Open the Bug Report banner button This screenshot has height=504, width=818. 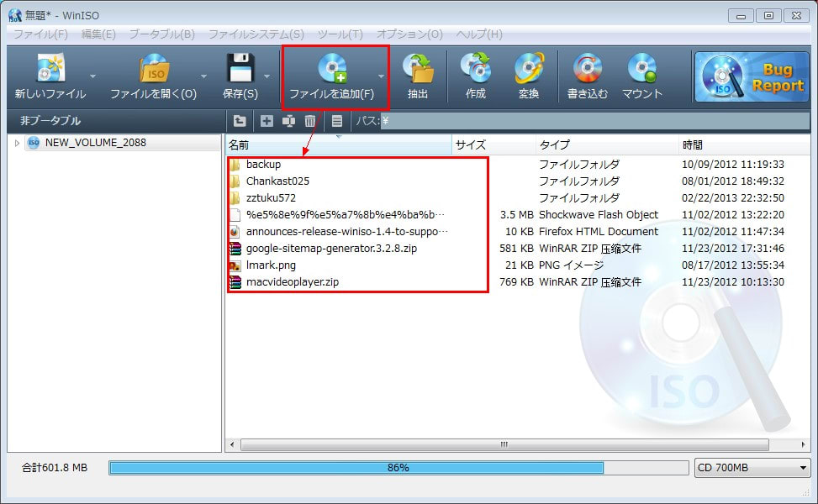(x=752, y=76)
